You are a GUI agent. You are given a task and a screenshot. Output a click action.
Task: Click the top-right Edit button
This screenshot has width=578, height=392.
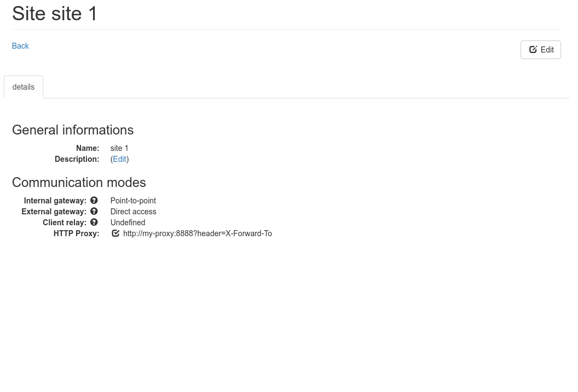click(x=540, y=50)
